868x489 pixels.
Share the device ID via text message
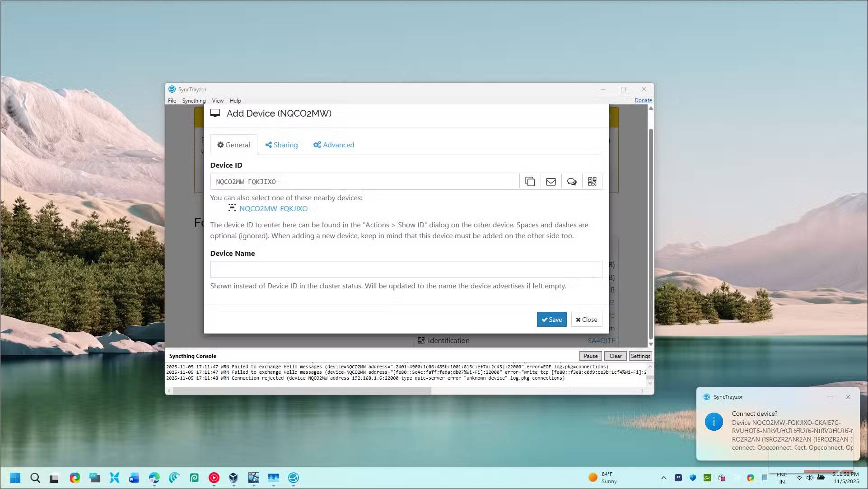572,181
